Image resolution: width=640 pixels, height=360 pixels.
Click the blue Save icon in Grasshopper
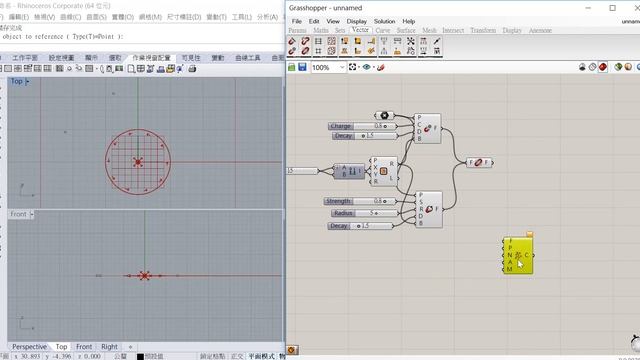coord(302,67)
